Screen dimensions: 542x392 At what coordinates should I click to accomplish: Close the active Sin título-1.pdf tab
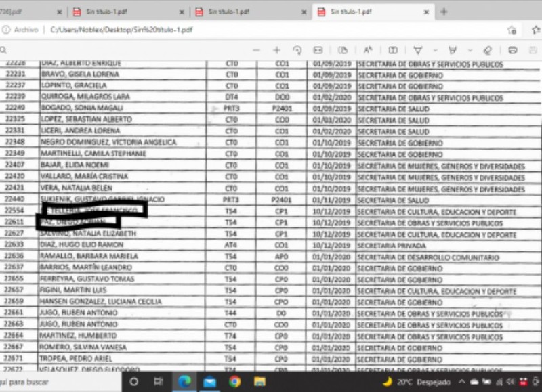tap(426, 12)
